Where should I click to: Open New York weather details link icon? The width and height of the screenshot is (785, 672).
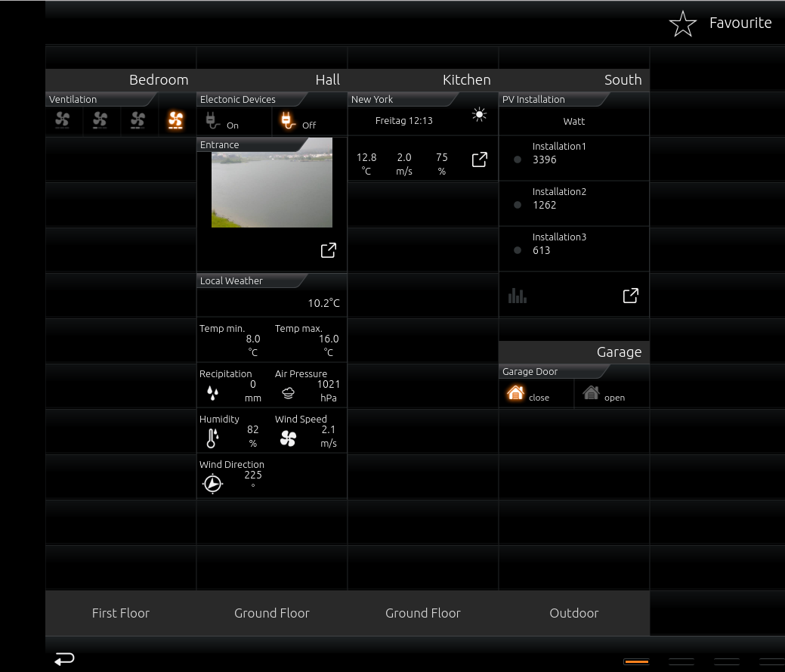click(x=480, y=159)
